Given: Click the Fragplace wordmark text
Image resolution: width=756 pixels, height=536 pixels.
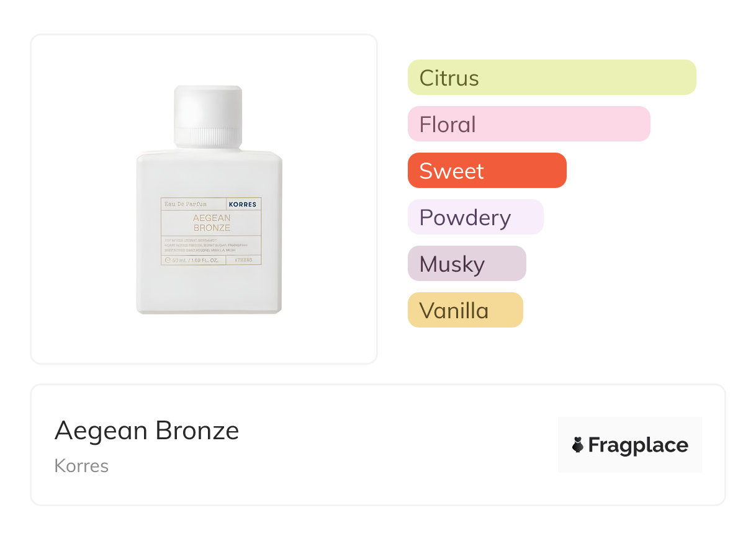Looking at the screenshot, I should tap(638, 445).
